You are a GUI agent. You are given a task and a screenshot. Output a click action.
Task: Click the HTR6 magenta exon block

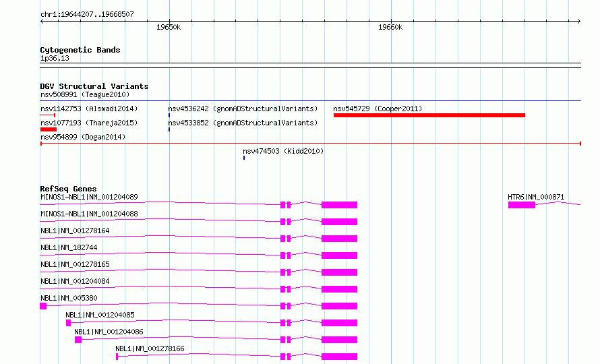pos(522,205)
